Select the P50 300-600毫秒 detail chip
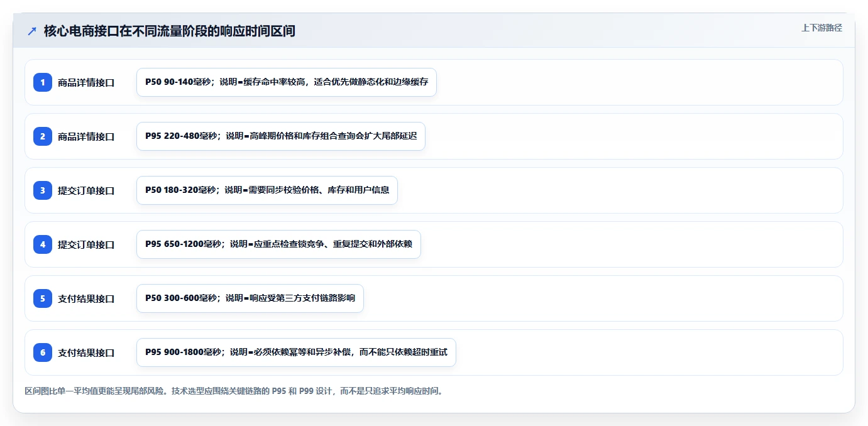The height and width of the screenshot is (426, 868). pos(250,298)
